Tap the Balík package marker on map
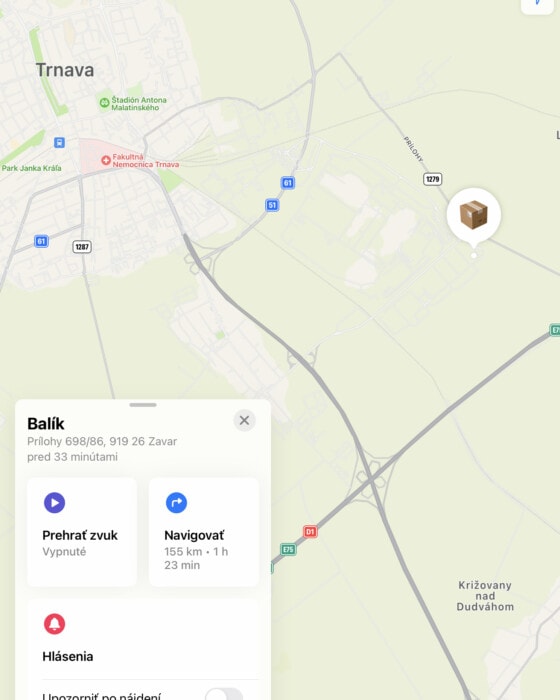The width and height of the screenshot is (560, 700). click(473, 215)
